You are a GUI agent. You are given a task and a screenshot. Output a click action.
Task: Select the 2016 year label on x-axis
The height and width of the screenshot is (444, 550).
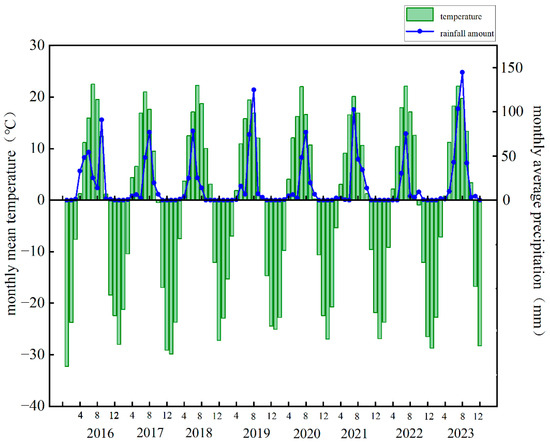100,433
